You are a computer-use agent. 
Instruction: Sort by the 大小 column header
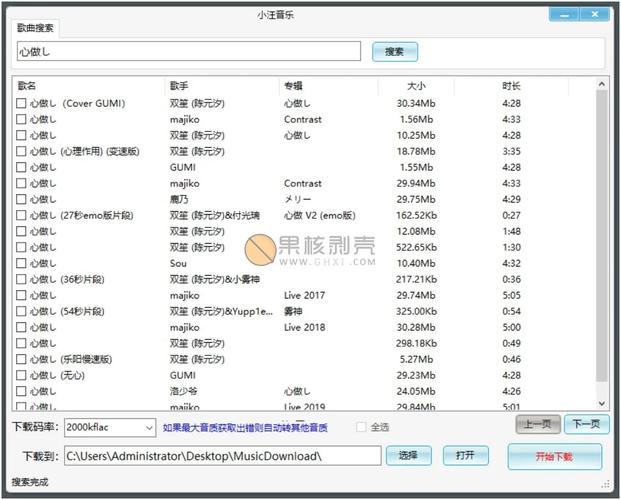pos(416,86)
